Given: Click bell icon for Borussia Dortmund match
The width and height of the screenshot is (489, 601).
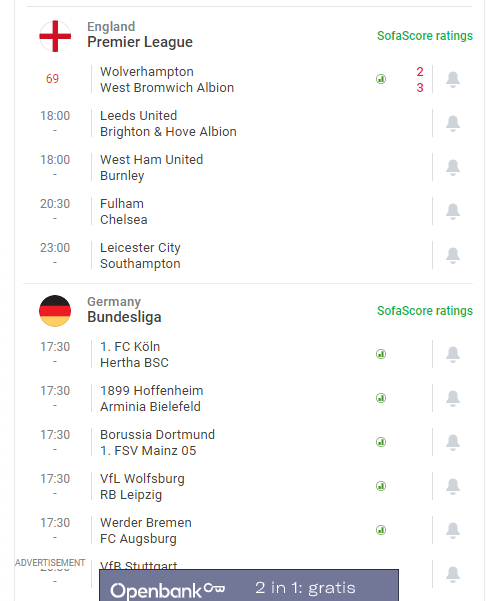Looking at the screenshot, I should [453, 443].
